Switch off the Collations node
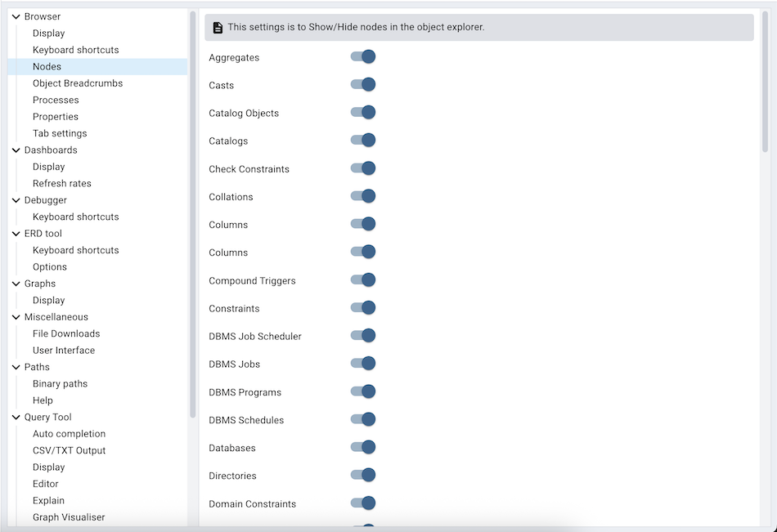 point(362,196)
